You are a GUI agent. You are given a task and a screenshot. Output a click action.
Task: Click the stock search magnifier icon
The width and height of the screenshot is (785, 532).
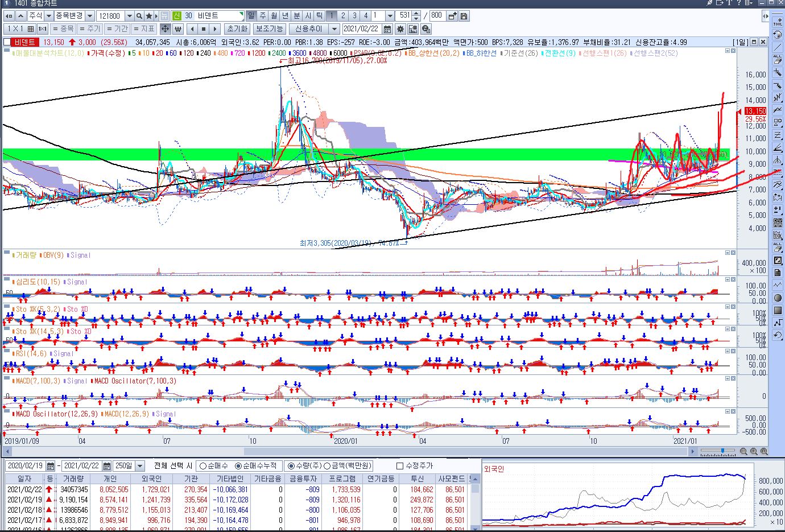pos(139,16)
